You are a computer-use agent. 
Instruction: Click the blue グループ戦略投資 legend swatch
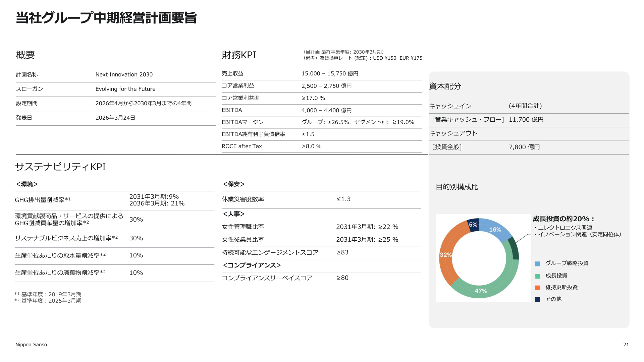pos(537,264)
